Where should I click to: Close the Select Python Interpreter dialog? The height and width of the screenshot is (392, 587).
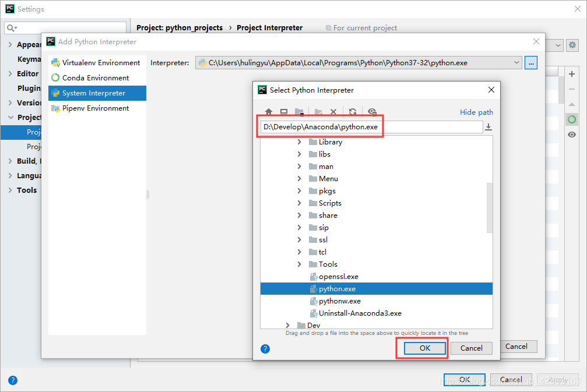(491, 90)
